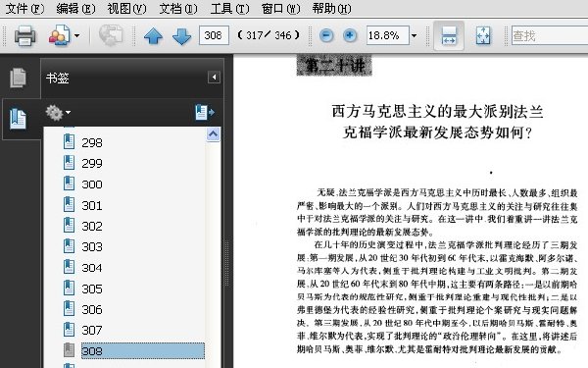Click the collaborate people icon
The image size is (588, 368).
tap(59, 35)
